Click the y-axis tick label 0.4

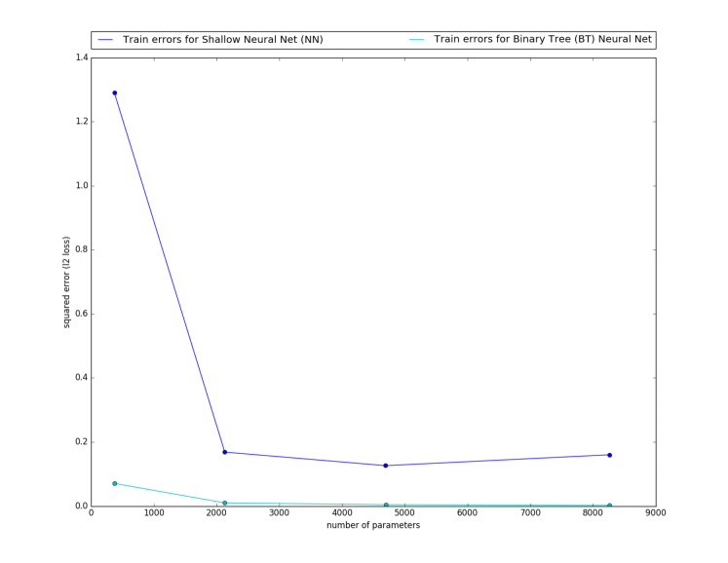pyautogui.click(x=81, y=378)
